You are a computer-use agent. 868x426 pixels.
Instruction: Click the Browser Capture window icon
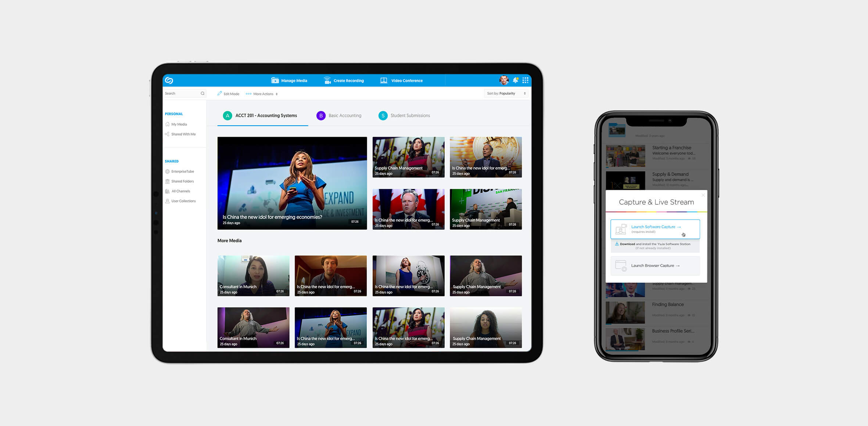pyautogui.click(x=621, y=266)
